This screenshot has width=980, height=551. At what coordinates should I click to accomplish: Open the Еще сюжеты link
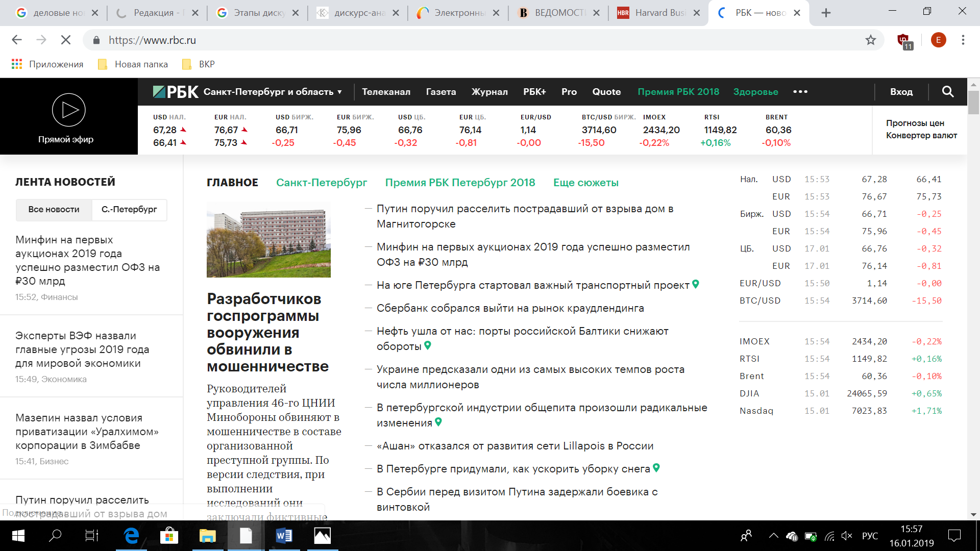[586, 183]
